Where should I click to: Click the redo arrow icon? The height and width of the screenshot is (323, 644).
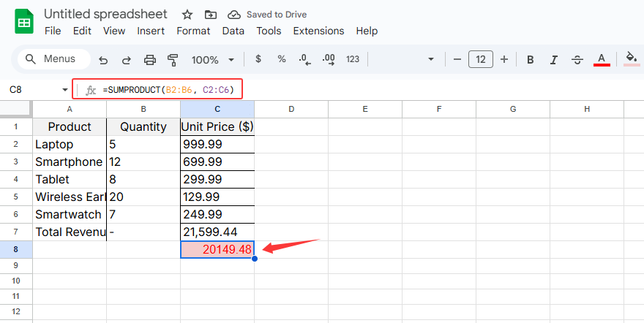pyautogui.click(x=127, y=60)
